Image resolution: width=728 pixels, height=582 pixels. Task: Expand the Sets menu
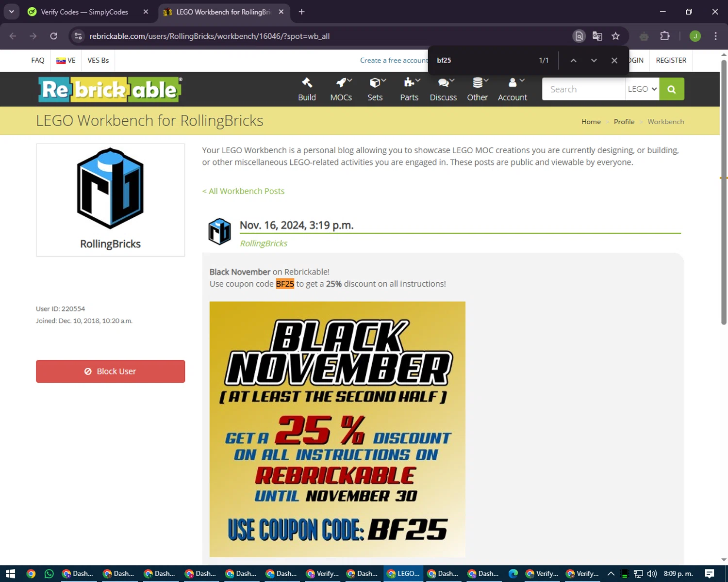point(375,89)
